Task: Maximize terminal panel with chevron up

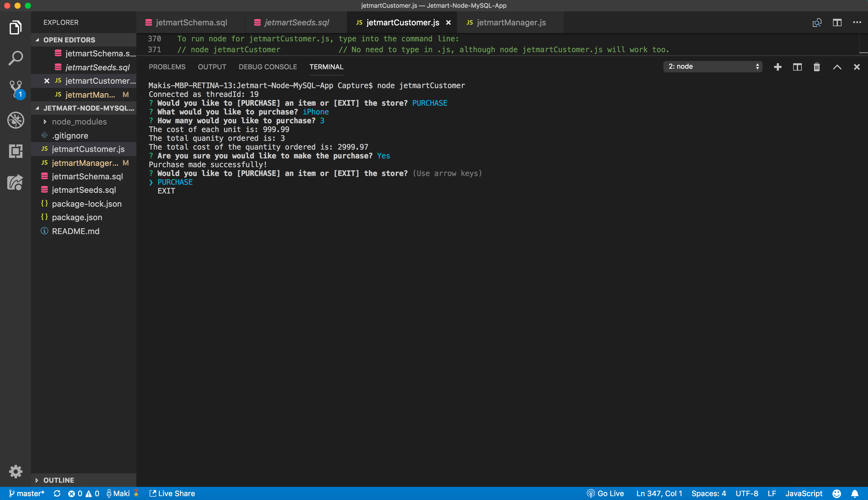Action: coord(837,67)
